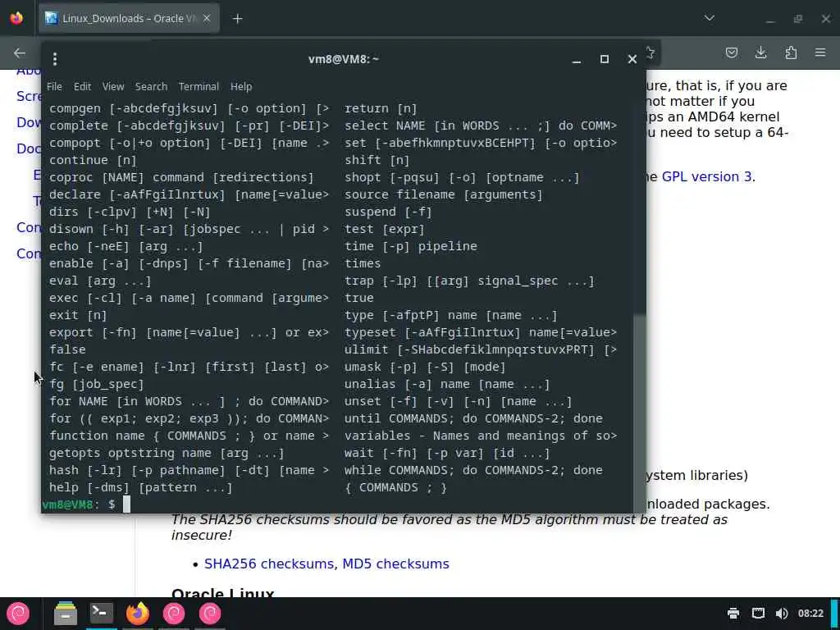Maximize the terminal window
The height and width of the screenshot is (630, 840).
(605, 59)
